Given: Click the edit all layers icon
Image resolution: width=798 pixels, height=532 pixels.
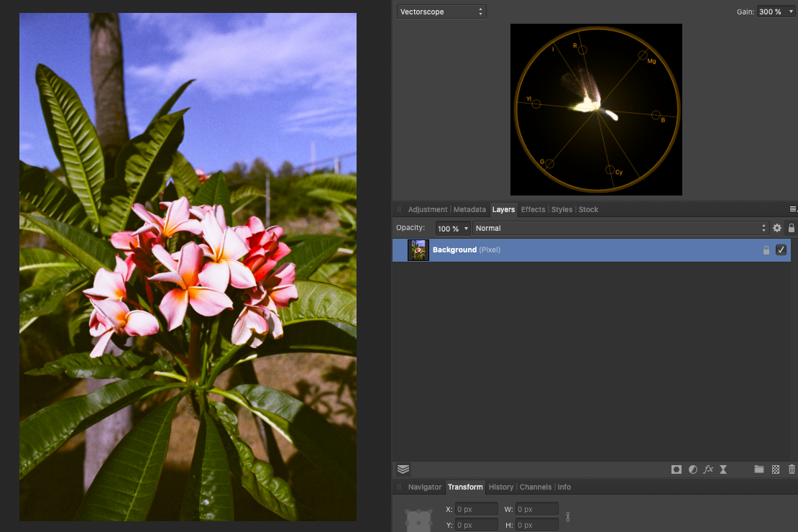Looking at the screenshot, I should (x=403, y=469).
